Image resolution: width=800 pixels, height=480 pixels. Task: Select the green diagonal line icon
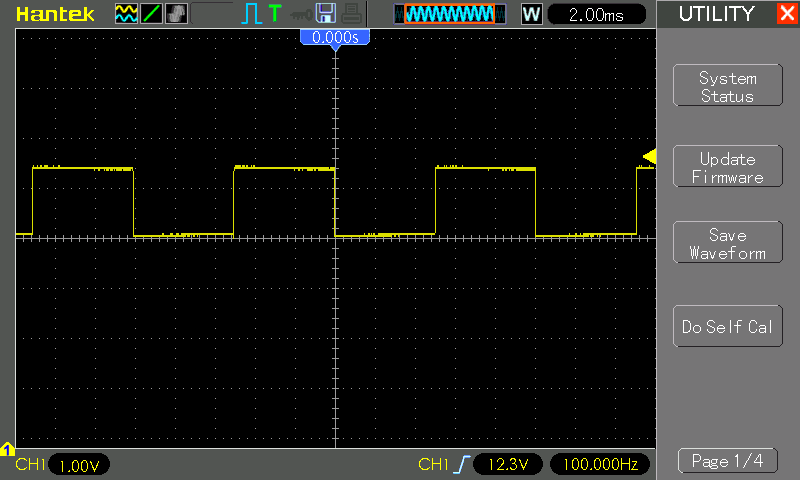point(151,14)
